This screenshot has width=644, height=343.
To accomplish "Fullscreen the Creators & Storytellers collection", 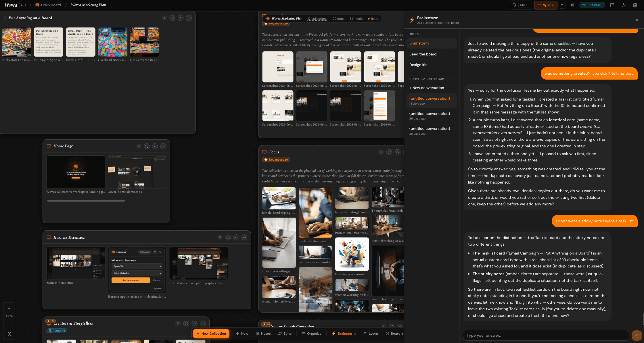I will tap(186, 323).
